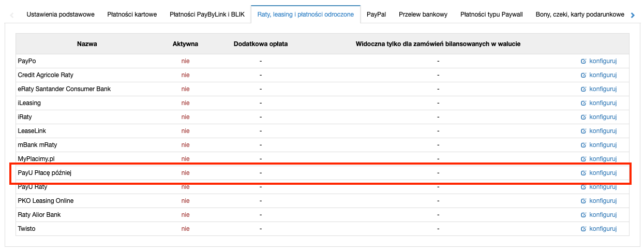
Task: Click konfiguruj link for iLeasing
Action: tap(603, 103)
